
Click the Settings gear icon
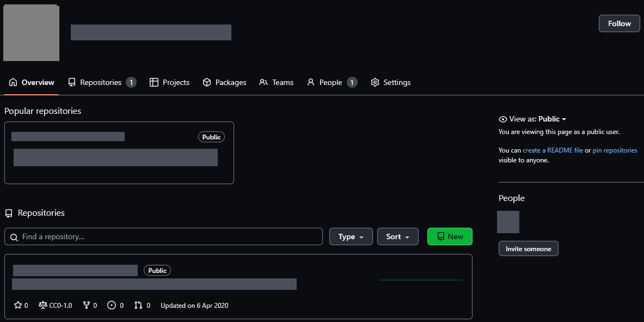(x=375, y=82)
